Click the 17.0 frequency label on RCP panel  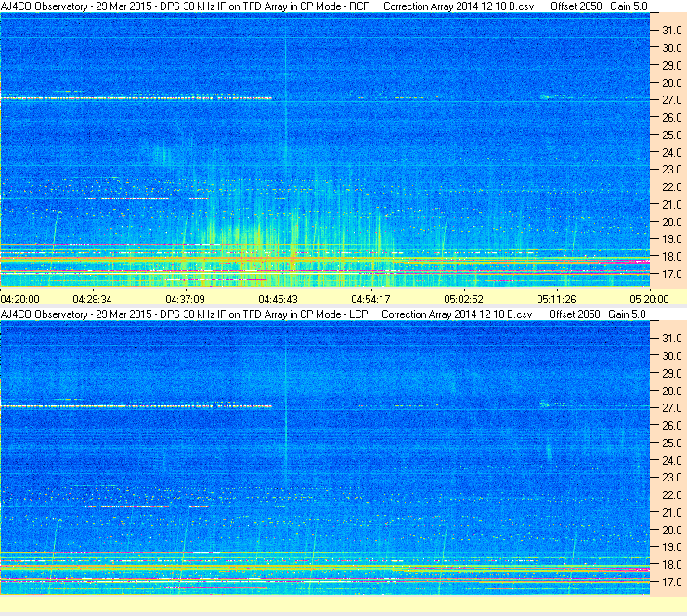tap(671, 275)
